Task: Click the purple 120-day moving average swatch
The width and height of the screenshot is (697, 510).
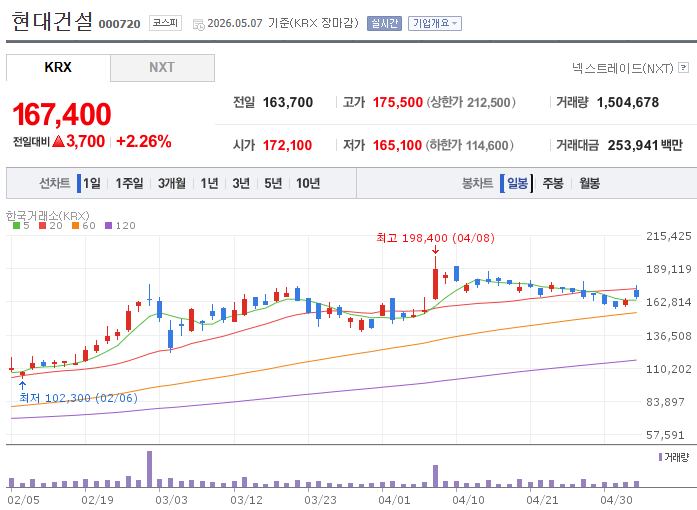Action: (108, 225)
